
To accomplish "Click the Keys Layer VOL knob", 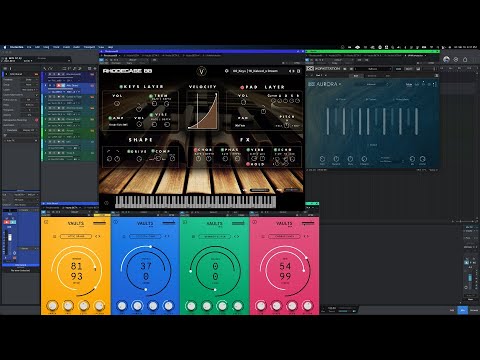I will coord(117,104).
